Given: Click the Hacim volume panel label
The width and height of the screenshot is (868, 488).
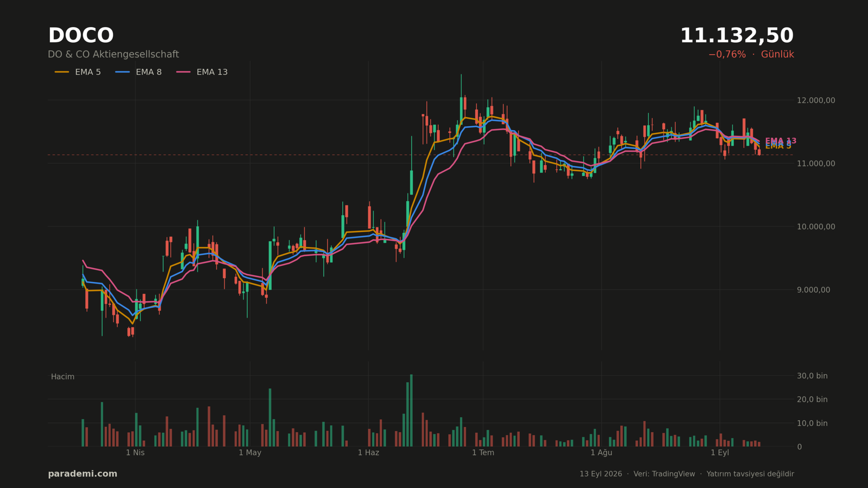Looking at the screenshot, I should (x=62, y=377).
